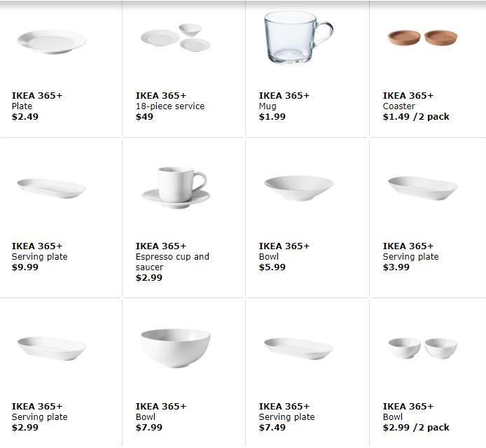Click the 18-piece service product name link
Viewport: 486px width, 448px height.
(x=170, y=106)
